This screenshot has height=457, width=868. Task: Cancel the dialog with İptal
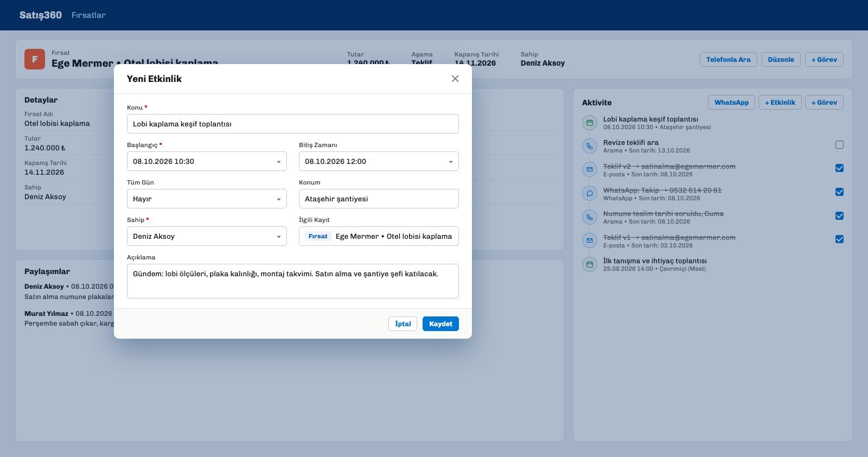[x=403, y=324]
